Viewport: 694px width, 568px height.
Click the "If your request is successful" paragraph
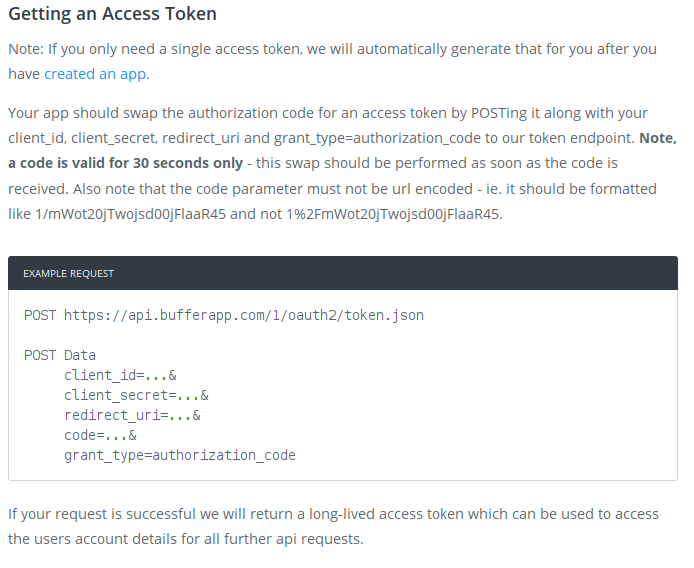coord(120,514)
